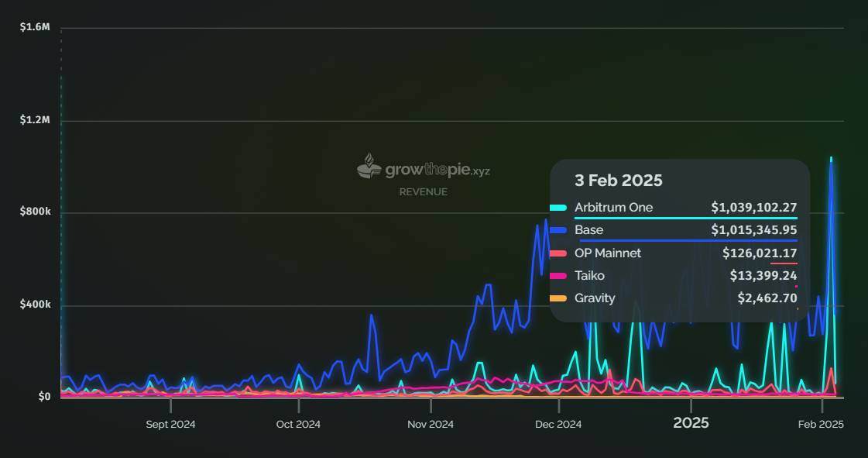Select the OP Mainnet label in tooltip
The image size is (868, 458).
pyautogui.click(x=608, y=253)
